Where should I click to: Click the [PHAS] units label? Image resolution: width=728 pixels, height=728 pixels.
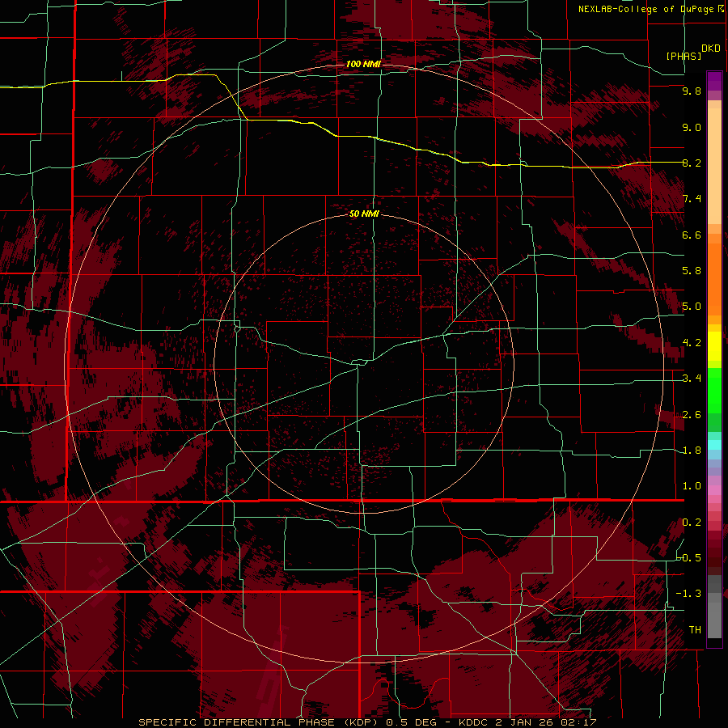684,56
